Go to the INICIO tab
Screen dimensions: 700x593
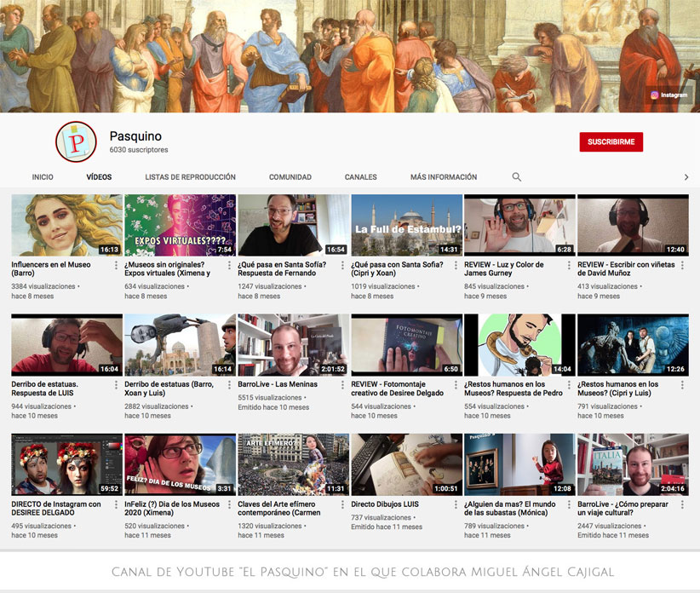43,177
